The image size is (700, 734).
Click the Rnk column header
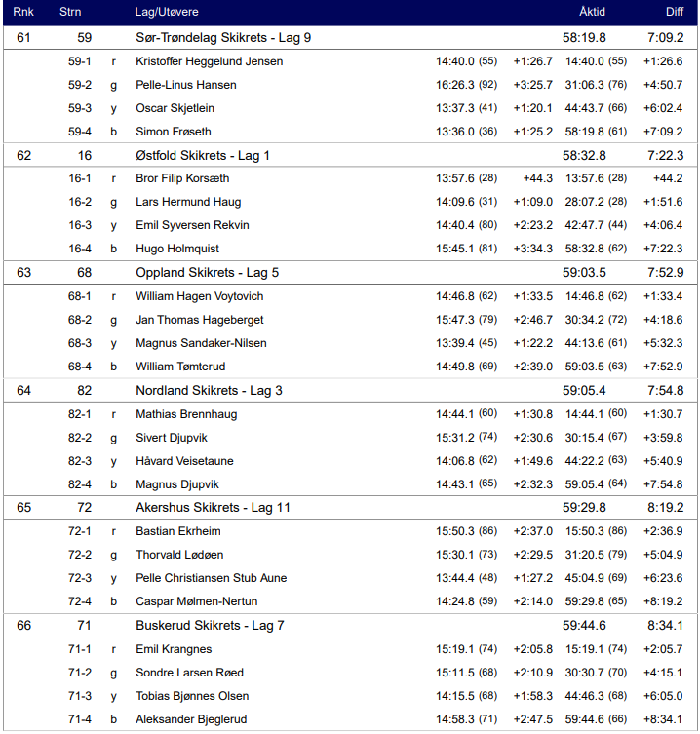pyautogui.click(x=21, y=12)
